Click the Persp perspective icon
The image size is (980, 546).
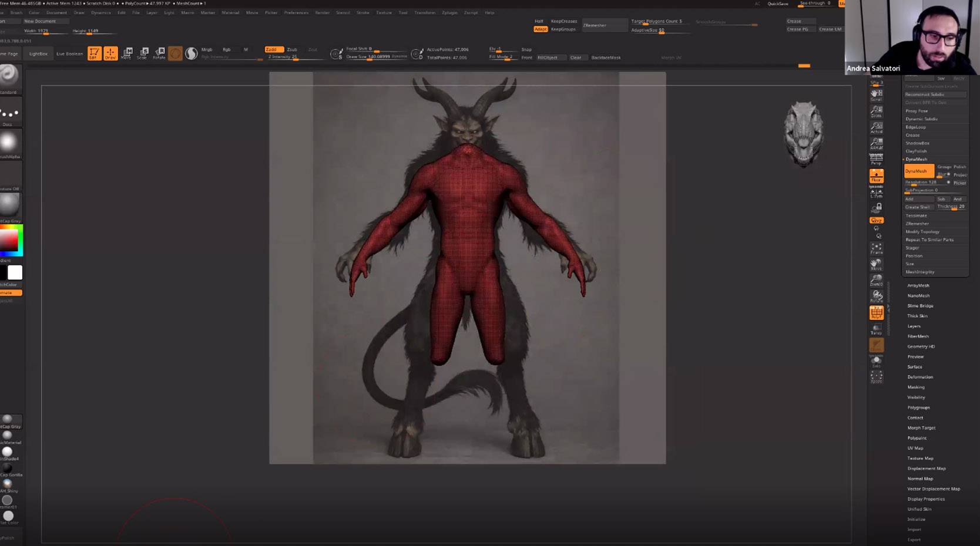point(876,159)
